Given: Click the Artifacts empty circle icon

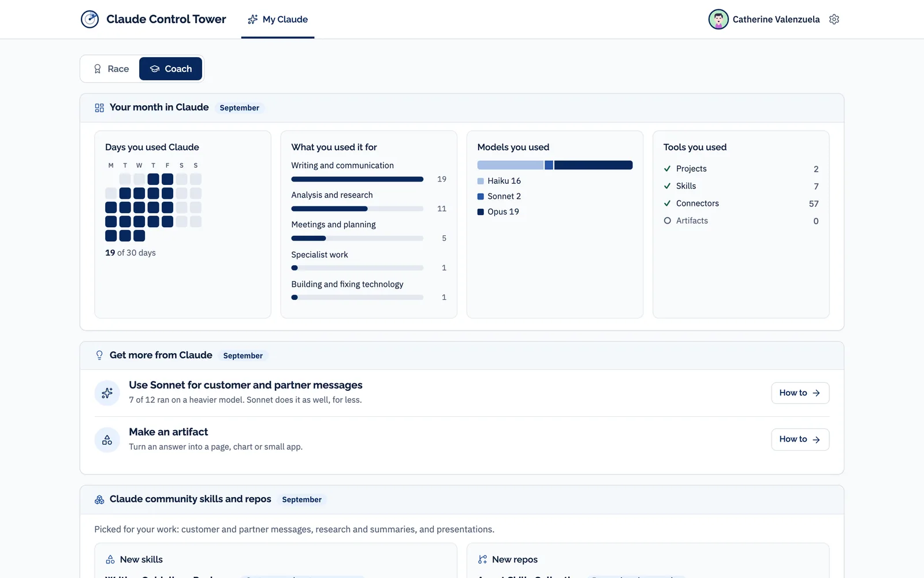Looking at the screenshot, I should point(668,221).
